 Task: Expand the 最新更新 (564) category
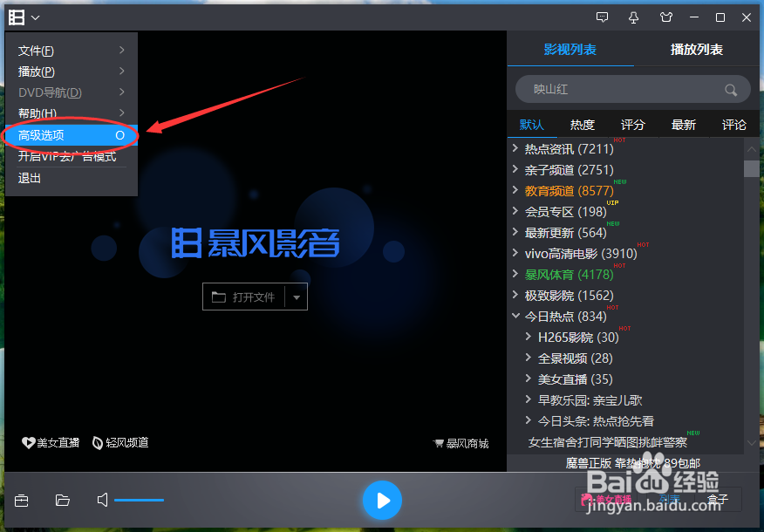tap(515, 232)
